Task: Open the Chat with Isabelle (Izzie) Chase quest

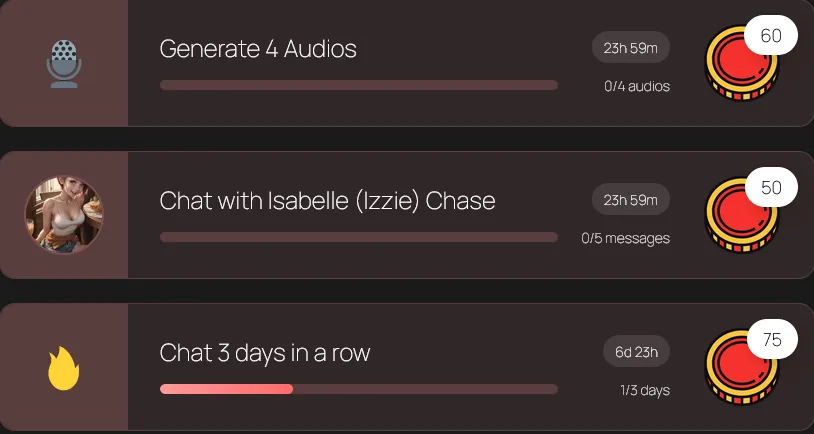Action: coord(327,200)
